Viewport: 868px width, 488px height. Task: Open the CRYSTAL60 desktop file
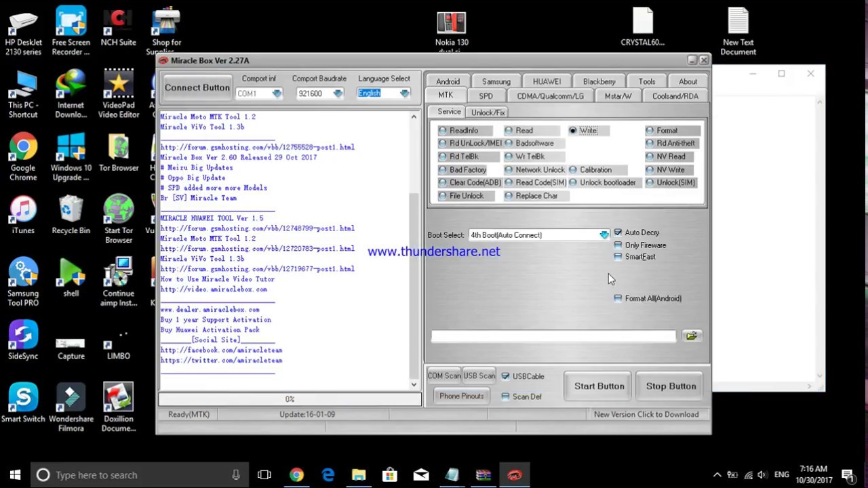point(642,27)
